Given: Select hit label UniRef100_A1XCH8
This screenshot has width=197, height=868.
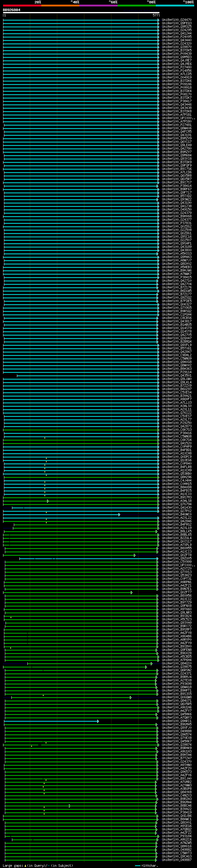Looking at the screenshot, I should [x=176, y=454].
